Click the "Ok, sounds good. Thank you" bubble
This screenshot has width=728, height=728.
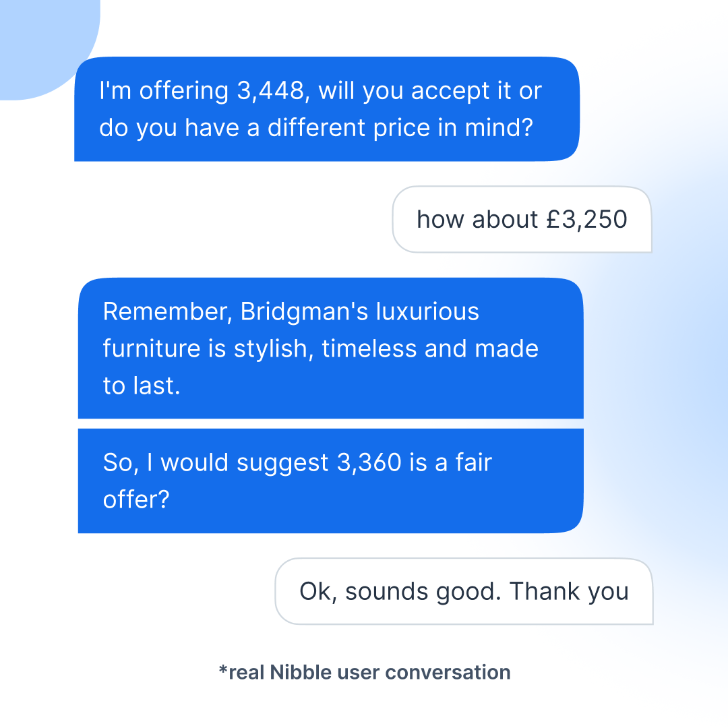464,591
